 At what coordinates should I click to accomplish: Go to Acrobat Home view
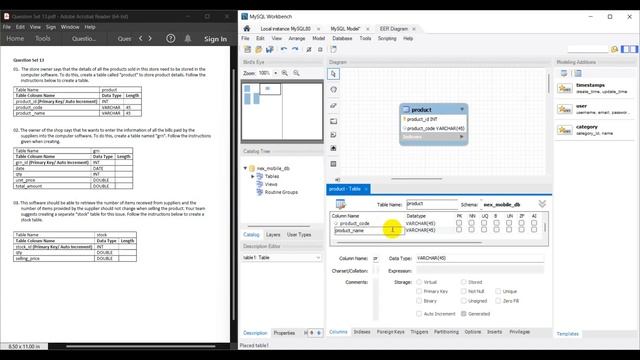click(15, 38)
